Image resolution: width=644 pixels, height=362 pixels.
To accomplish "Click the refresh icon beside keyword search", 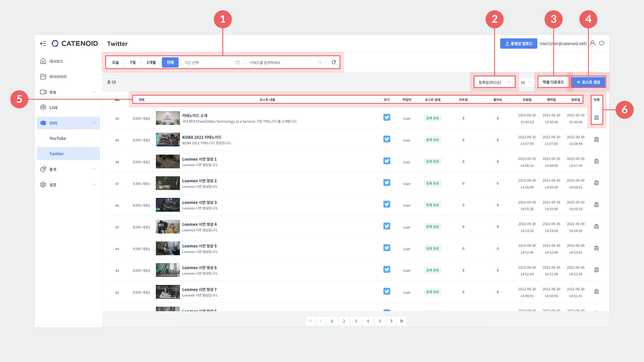I will pos(334,62).
